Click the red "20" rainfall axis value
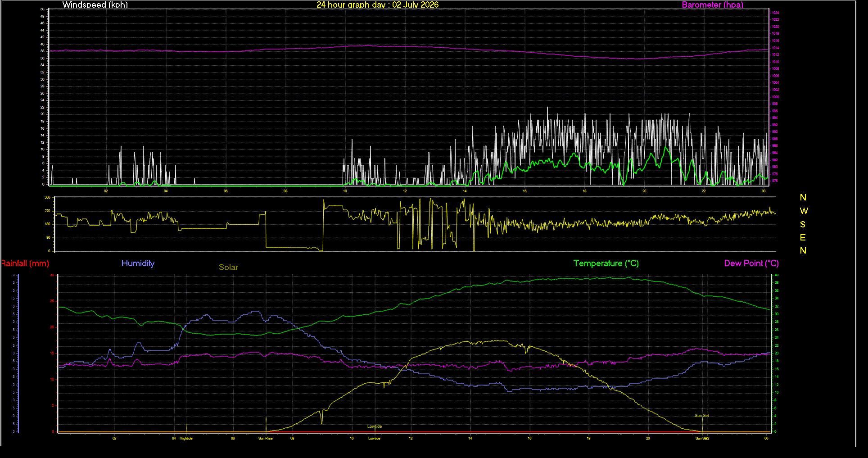Viewport: 868px width, 458px height. [x=52, y=327]
